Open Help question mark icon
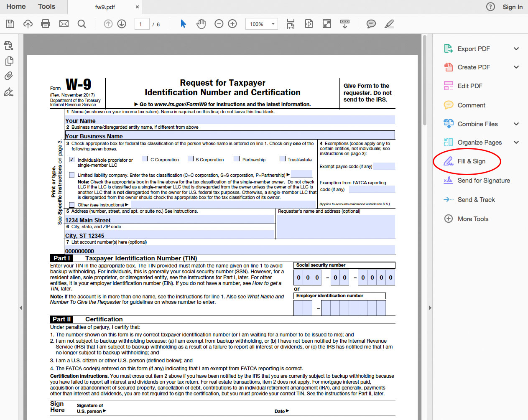Image resolution: width=528 pixels, height=420 pixels. click(x=490, y=7)
